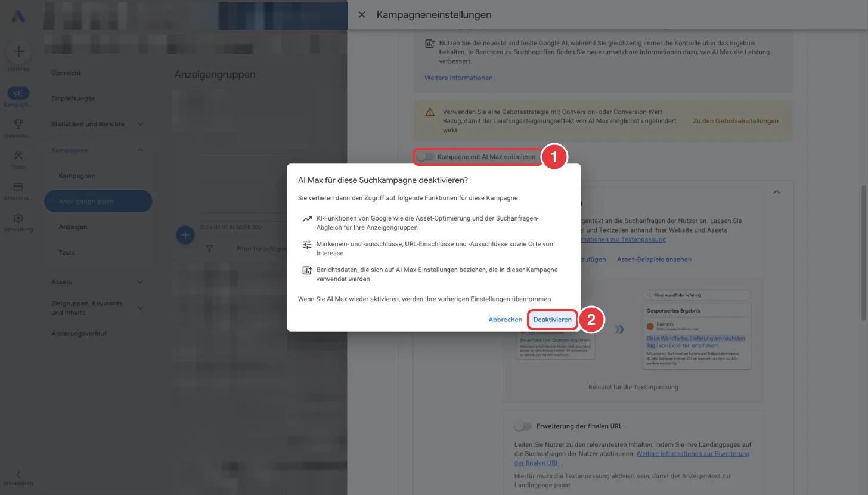
Task: Toggle Erweiterung der finalen URL switch
Action: point(523,426)
